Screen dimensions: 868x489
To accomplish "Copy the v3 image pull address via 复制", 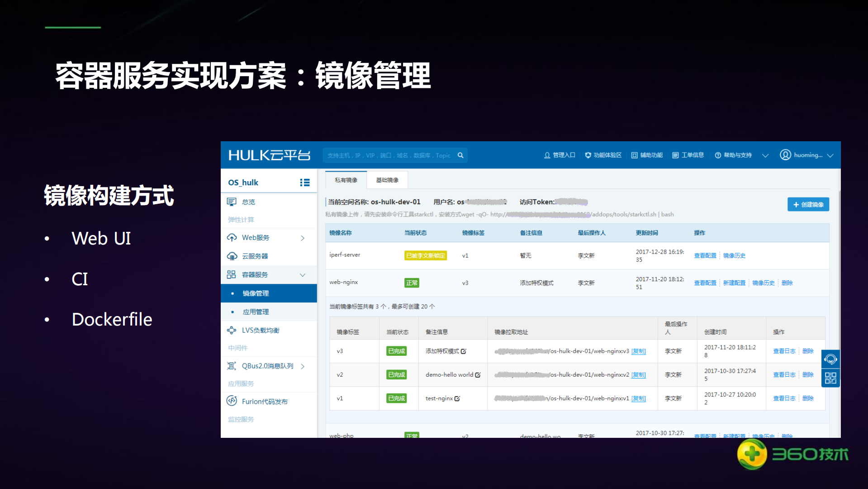I will (638, 351).
